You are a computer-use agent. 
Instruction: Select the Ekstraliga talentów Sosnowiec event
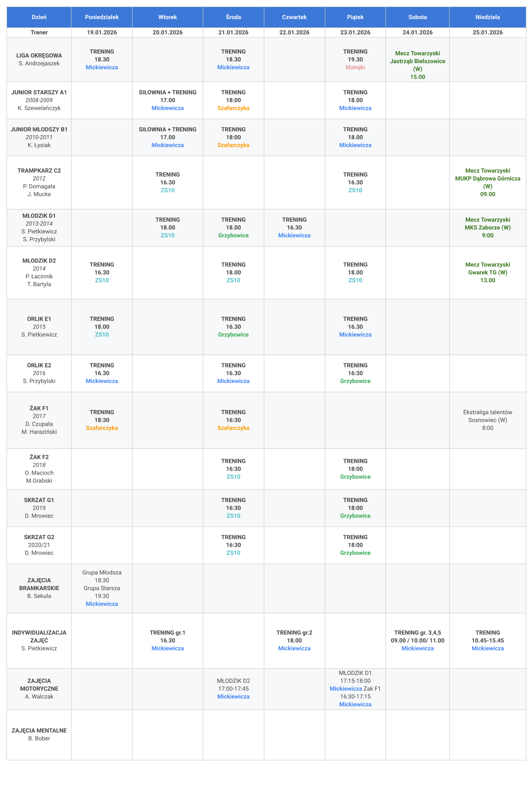(488, 420)
